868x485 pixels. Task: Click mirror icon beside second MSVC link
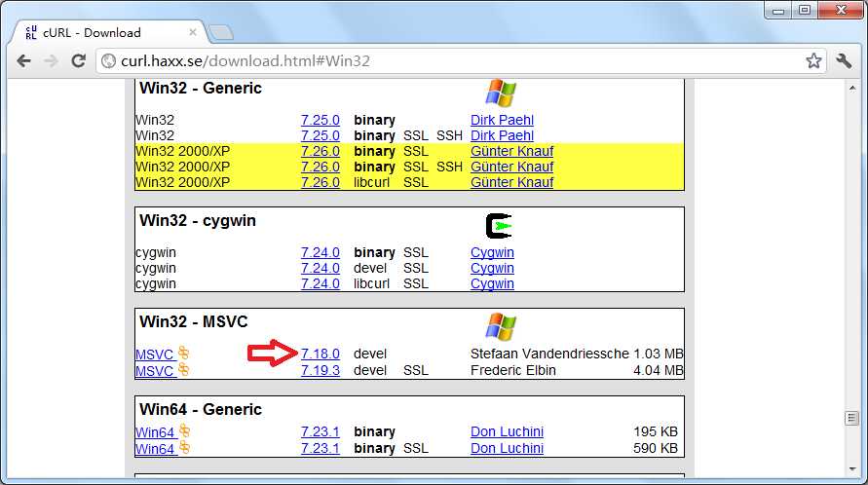(x=184, y=369)
